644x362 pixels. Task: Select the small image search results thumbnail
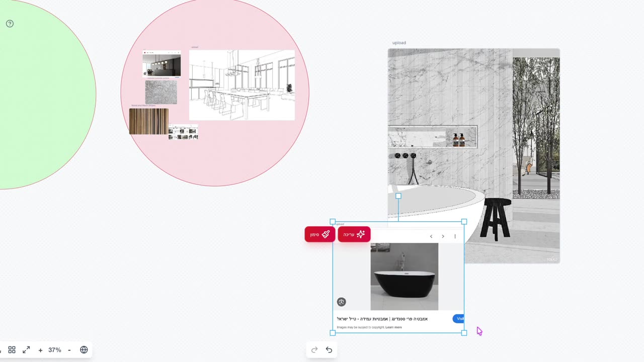coord(183,132)
